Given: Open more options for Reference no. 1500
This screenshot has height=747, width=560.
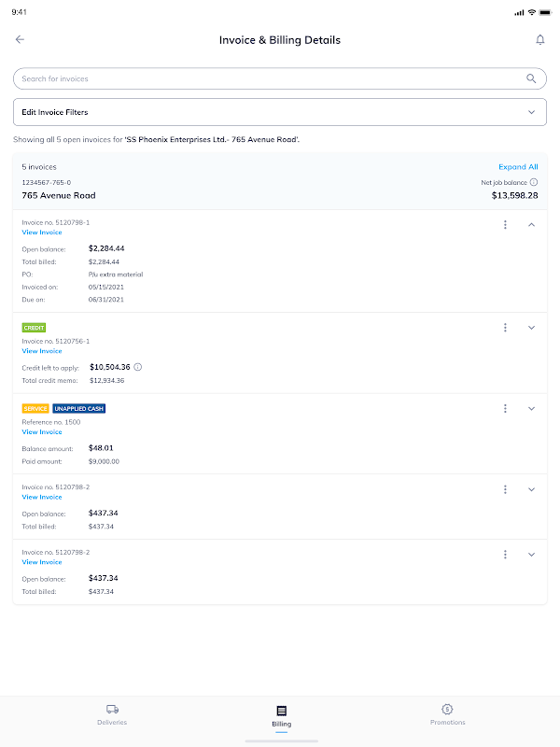Looking at the screenshot, I should pos(505,408).
